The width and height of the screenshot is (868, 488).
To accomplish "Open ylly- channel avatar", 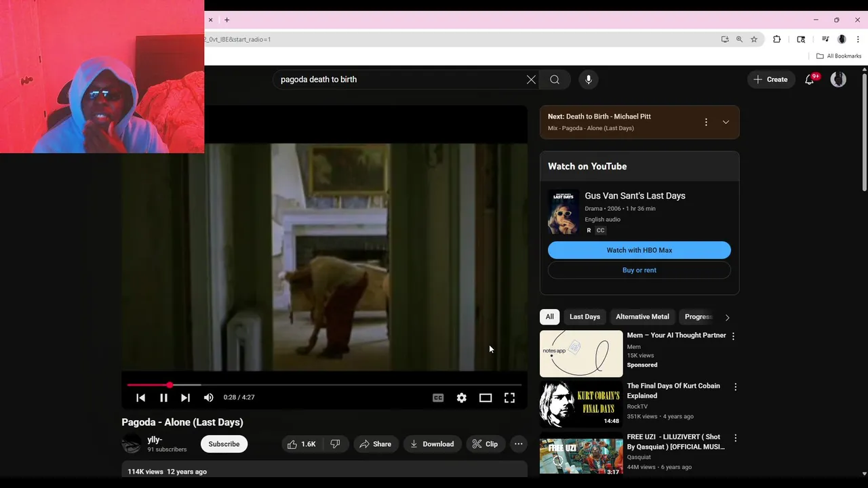I will (132, 444).
